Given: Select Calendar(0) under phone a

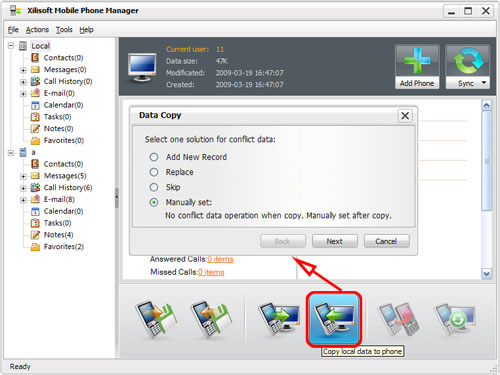Looking at the screenshot, I should pyautogui.click(x=57, y=211).
